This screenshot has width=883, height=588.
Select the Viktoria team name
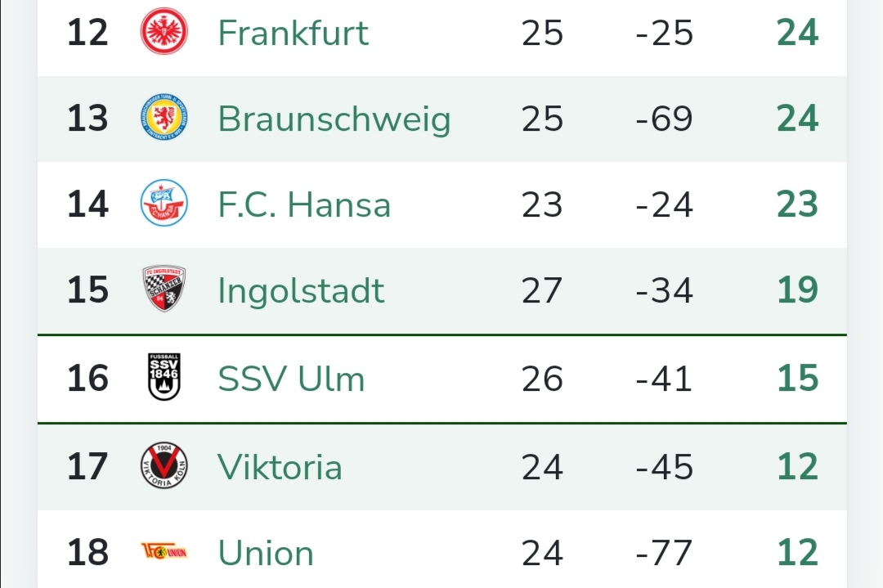(280, 466)
